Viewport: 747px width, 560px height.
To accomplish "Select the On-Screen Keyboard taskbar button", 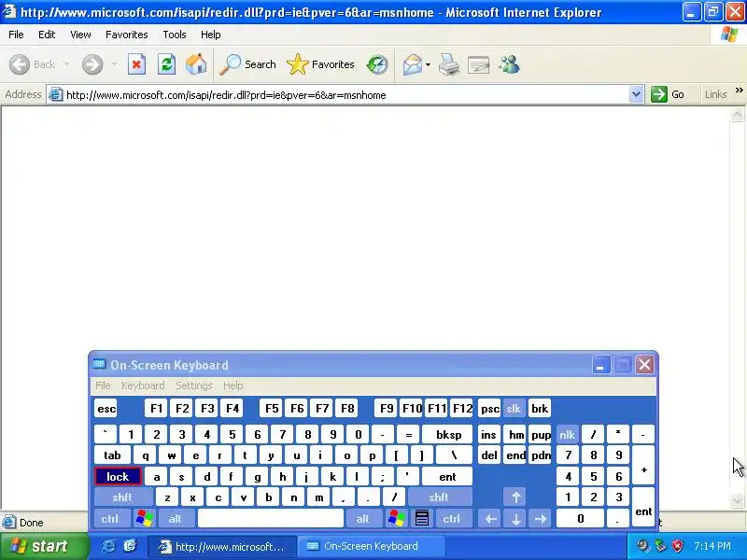I will coord(371,546).
